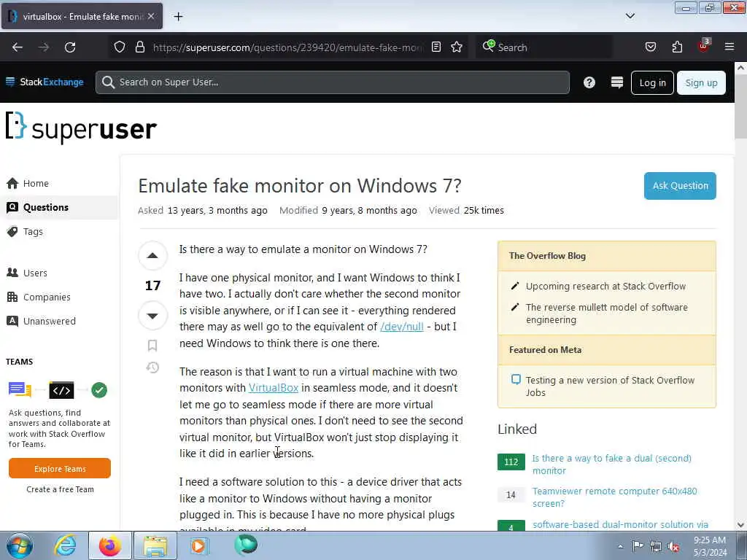Launch Internet Explorer from the taskbar
Image resolution: width=747 pixels, height=560 pixels.
[65, 545]
